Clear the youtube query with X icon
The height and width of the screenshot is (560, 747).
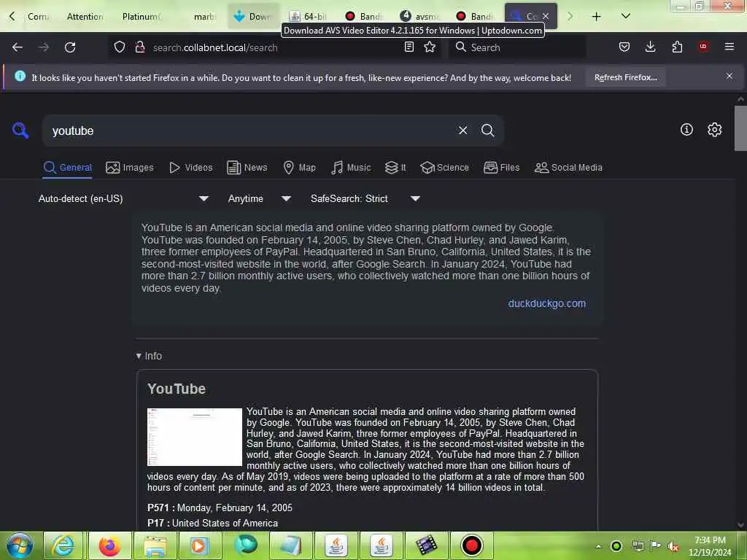[462, 131]
